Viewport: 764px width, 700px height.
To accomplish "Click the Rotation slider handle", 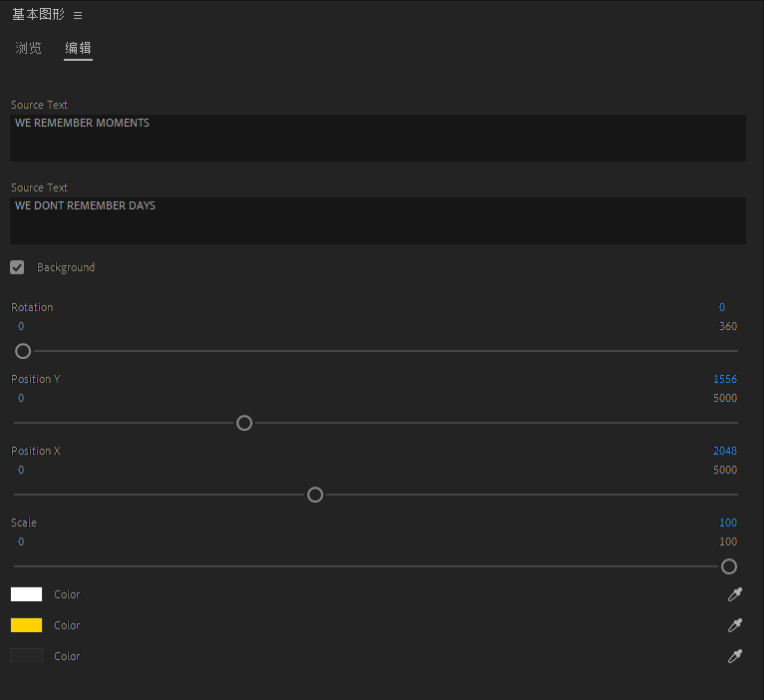I will [23, 351].
